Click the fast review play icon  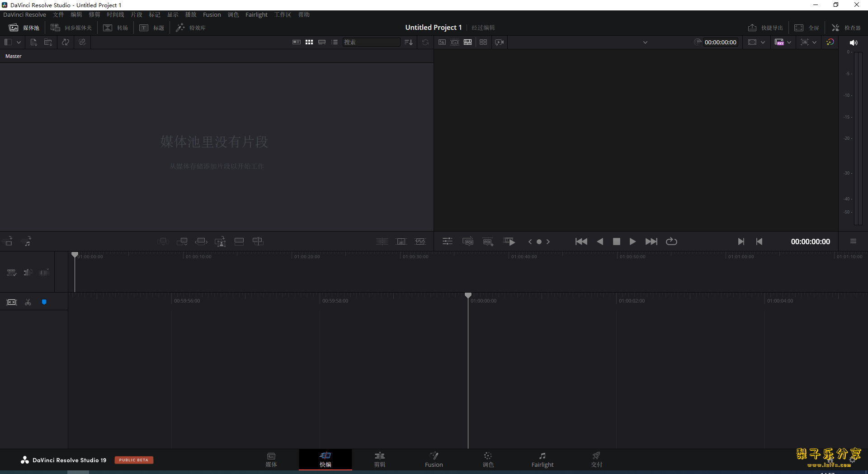[509, 242]
